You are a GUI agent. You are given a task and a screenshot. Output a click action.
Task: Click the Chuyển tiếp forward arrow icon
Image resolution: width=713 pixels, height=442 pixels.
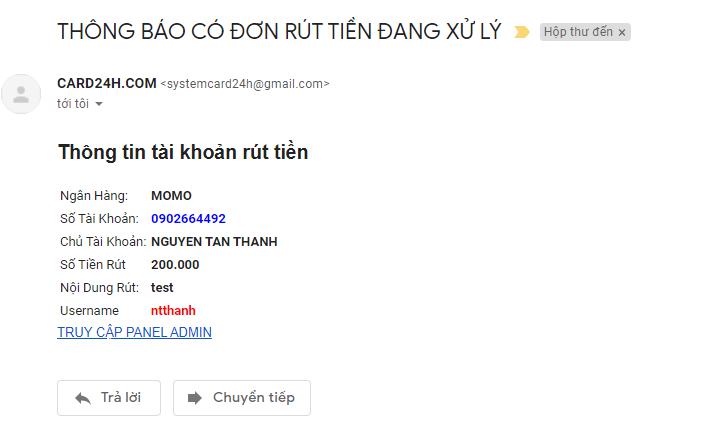195,398
